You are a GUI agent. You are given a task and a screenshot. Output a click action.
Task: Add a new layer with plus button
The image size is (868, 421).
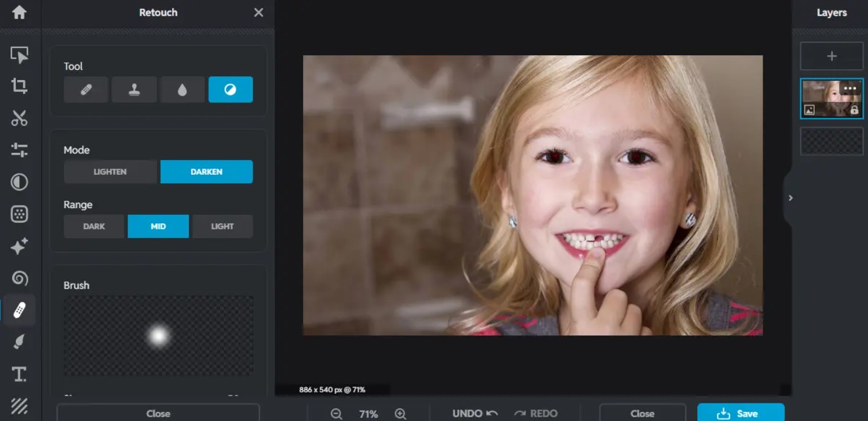click(x=832, y=56)
